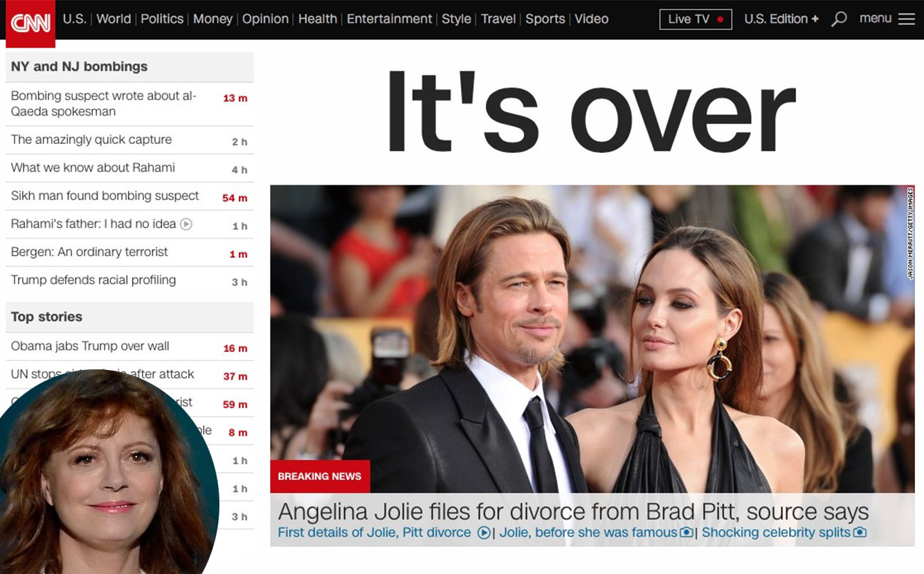Click the 13 m timestamp
Image resolution: width=924 pixels, height=574 pixels.
click(x=235, y=98)
